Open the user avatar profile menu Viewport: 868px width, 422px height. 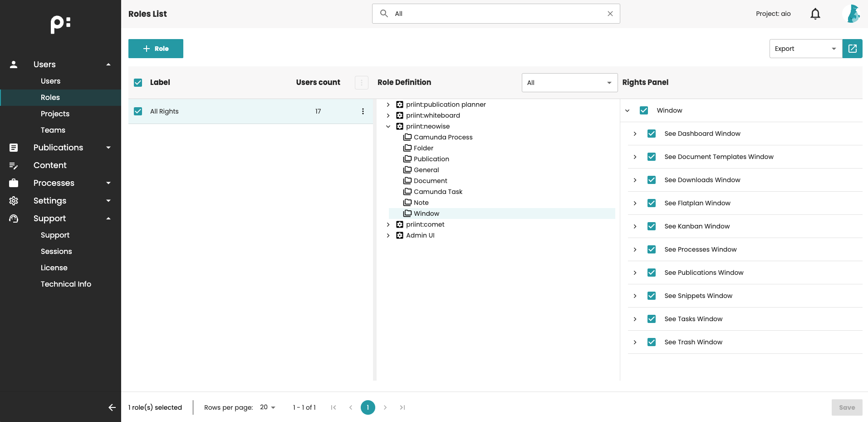pyautogui.click(x=852, y=14)
